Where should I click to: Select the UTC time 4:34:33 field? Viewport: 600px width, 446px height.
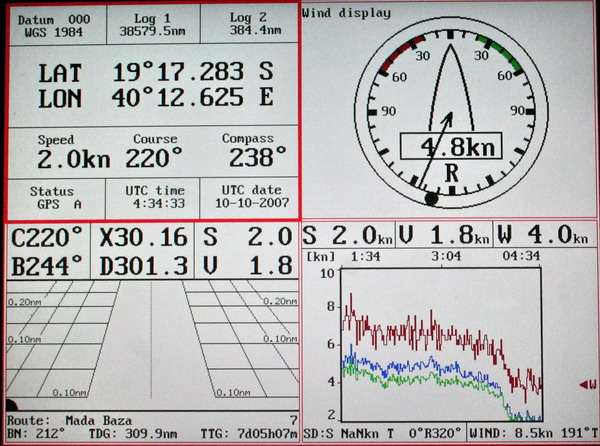click(151, 197)
